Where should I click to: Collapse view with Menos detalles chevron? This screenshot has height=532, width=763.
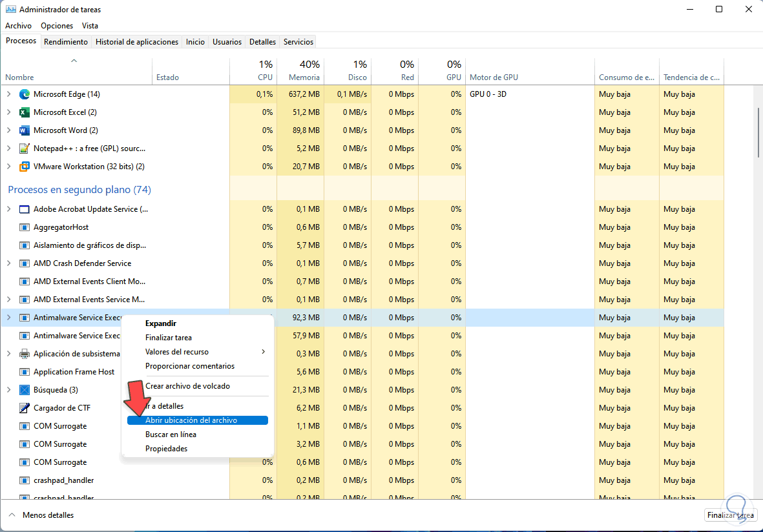point(12,515)
